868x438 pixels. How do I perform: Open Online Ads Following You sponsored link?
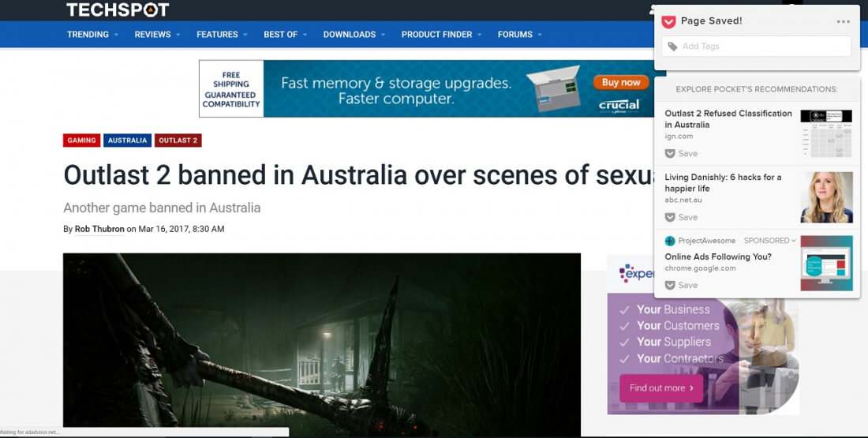(718, 257)
